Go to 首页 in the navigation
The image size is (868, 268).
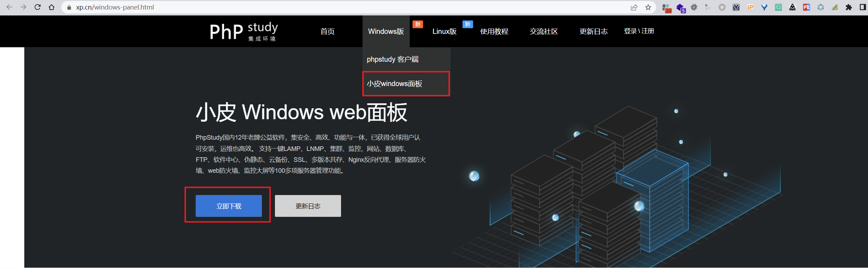[x=327, y=31]
